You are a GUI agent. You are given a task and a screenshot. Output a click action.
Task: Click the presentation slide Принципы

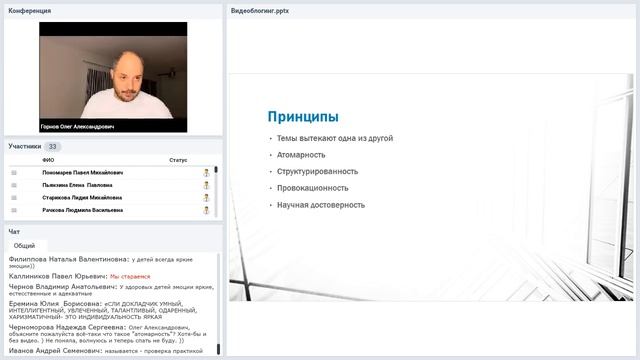click(x=431, y=187)
